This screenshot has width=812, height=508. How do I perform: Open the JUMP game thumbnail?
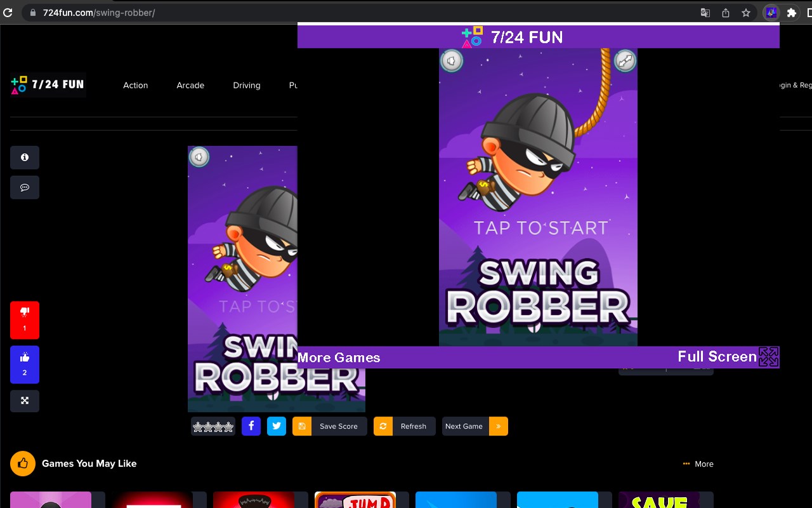click(x=355, y=500)
